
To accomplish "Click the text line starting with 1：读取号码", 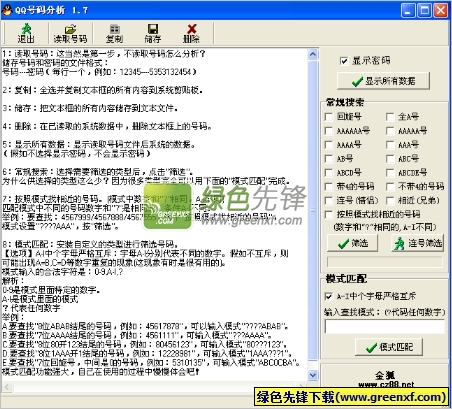I will [104, 54].
